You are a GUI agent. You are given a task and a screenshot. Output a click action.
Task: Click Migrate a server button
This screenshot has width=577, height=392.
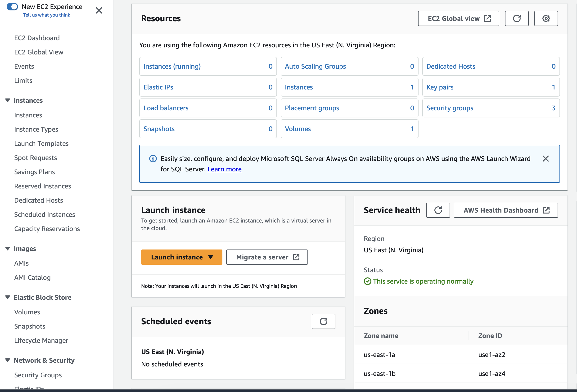(x=267, y=257)
